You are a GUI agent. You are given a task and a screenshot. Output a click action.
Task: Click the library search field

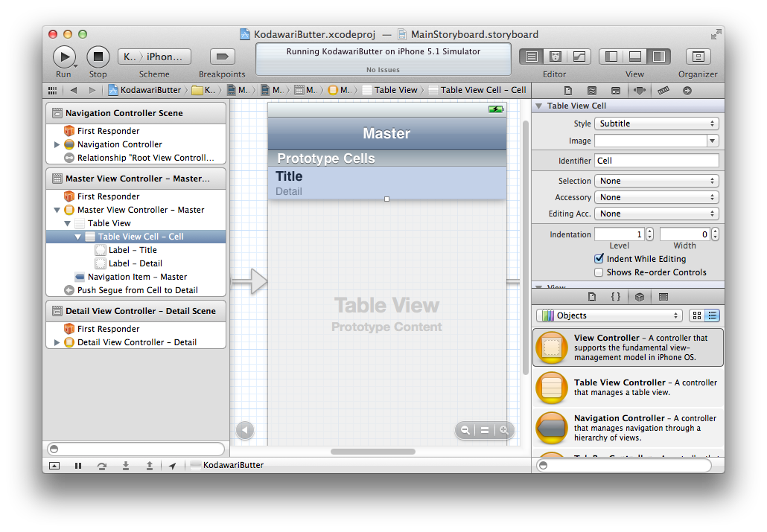(x=624, y=465)
